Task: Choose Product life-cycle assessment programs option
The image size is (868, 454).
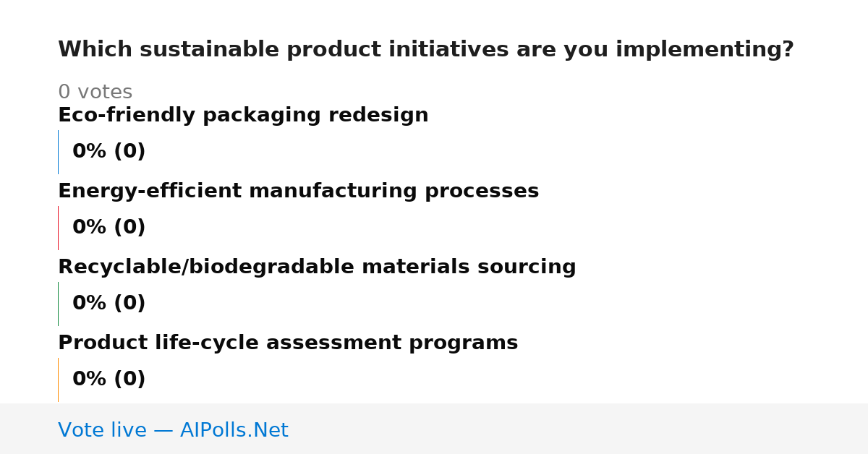Action: click(288, 343)
